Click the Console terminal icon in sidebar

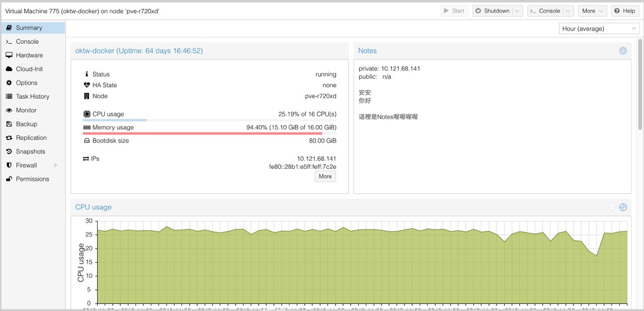(9, 42)
